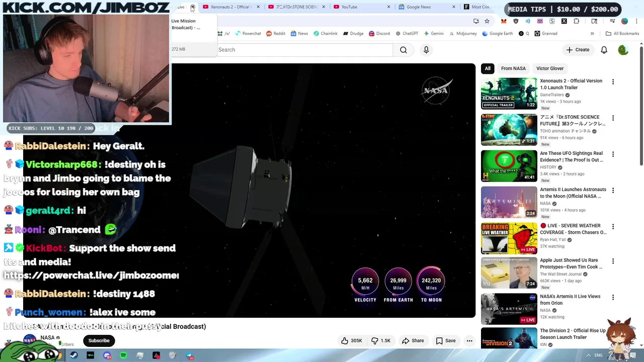The height and width of the screenshot is (362, 644).
Task: Open the All Bookmarks folder
Action: click(622, 34)
